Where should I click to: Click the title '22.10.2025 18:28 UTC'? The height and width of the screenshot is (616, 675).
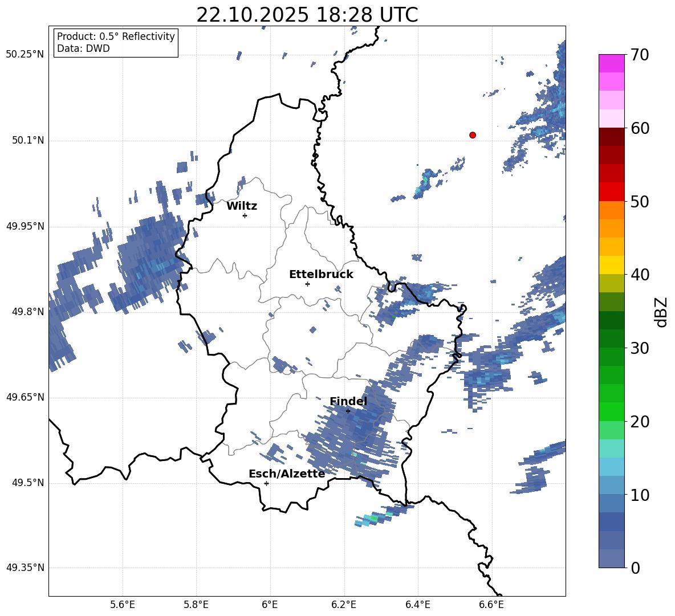tap(307, 15)
